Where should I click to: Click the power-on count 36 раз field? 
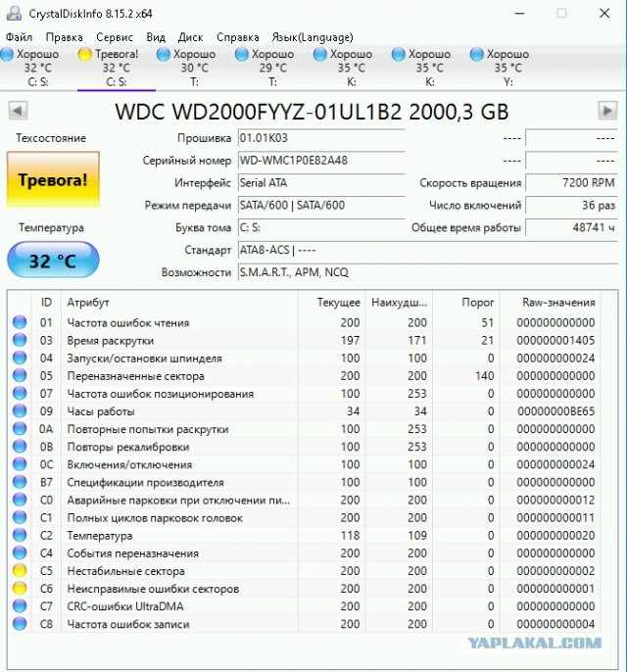pyautogui.click(x=571, y=205)
